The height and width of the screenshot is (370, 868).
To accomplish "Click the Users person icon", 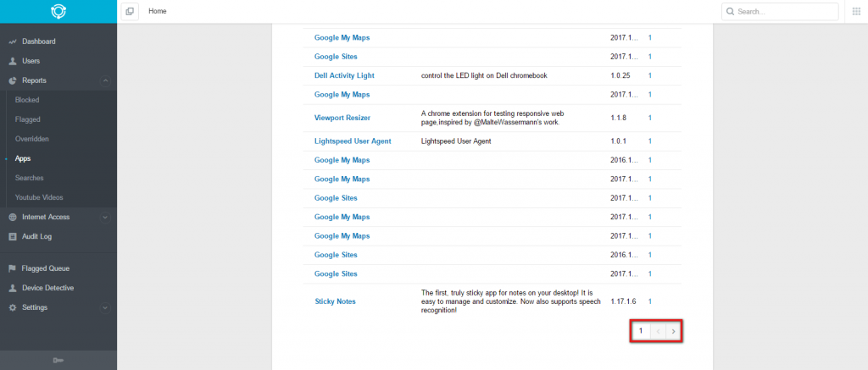I will coord(13,61).
